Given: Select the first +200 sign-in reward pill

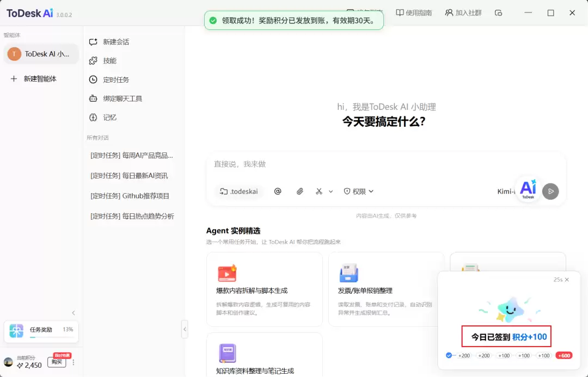Looking at the screenshot, I should pos(464,356).
